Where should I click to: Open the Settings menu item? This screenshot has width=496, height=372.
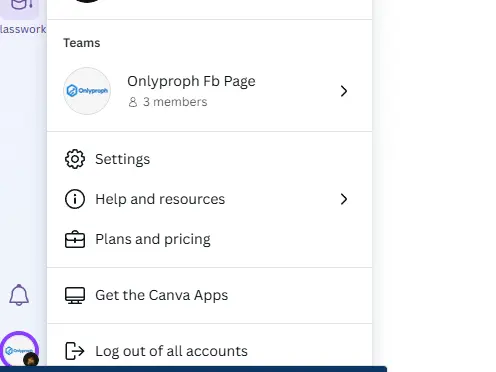point(209,159)
